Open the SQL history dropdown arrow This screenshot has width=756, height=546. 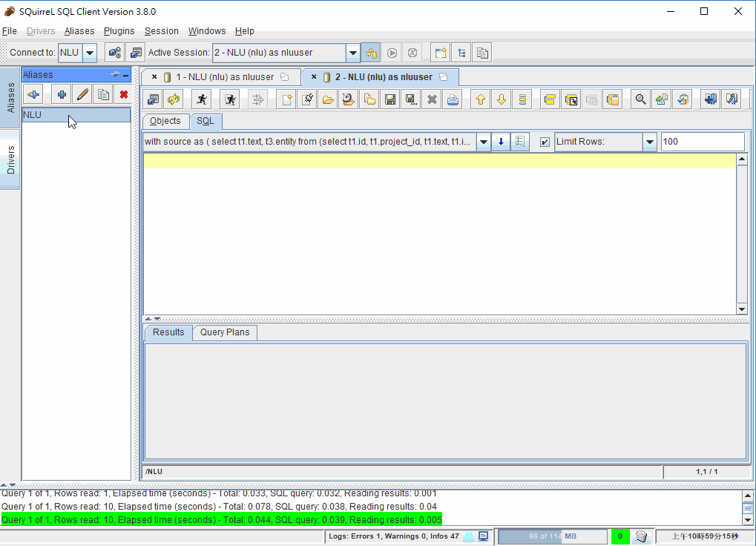483,141
